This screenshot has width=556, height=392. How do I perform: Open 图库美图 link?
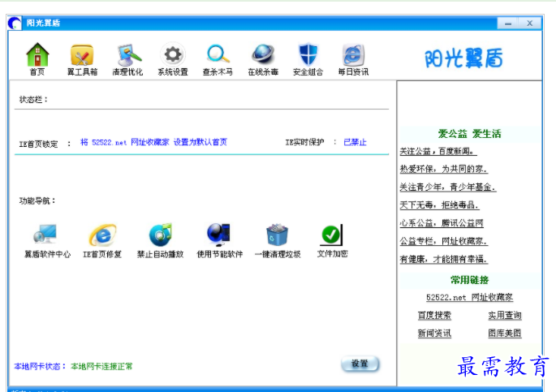[x=505, y=334]
